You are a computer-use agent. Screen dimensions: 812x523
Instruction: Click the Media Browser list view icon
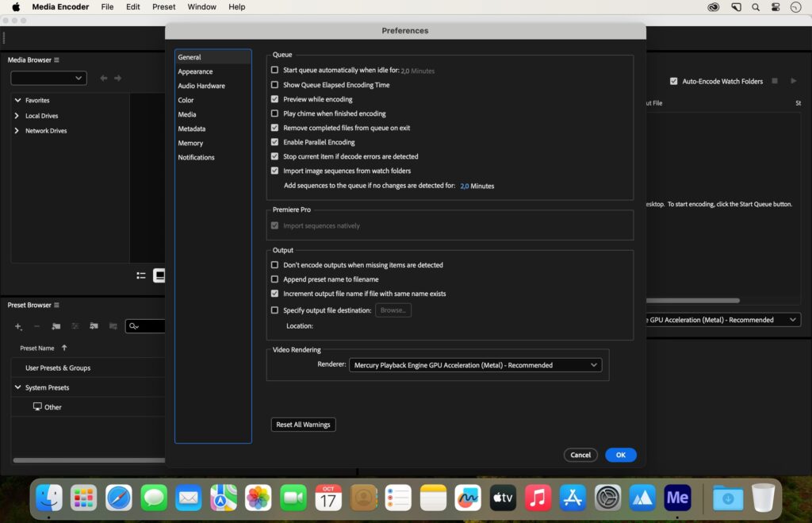141,275
